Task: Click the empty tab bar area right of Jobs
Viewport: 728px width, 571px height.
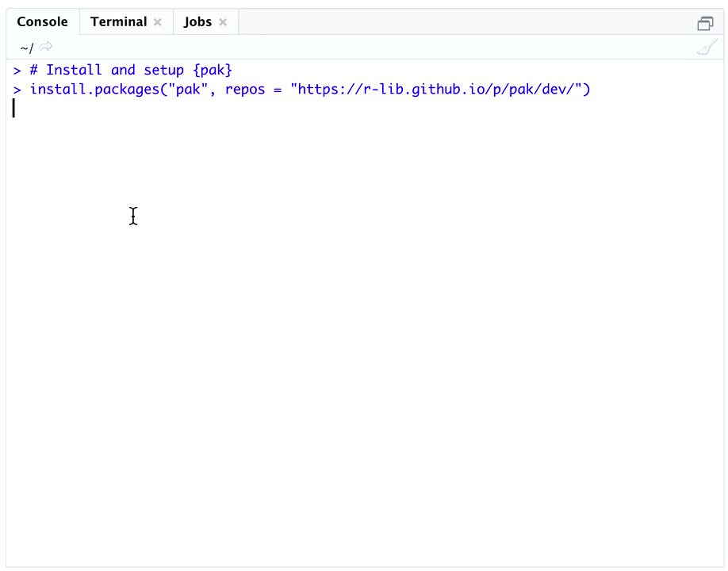Action: 464,22
